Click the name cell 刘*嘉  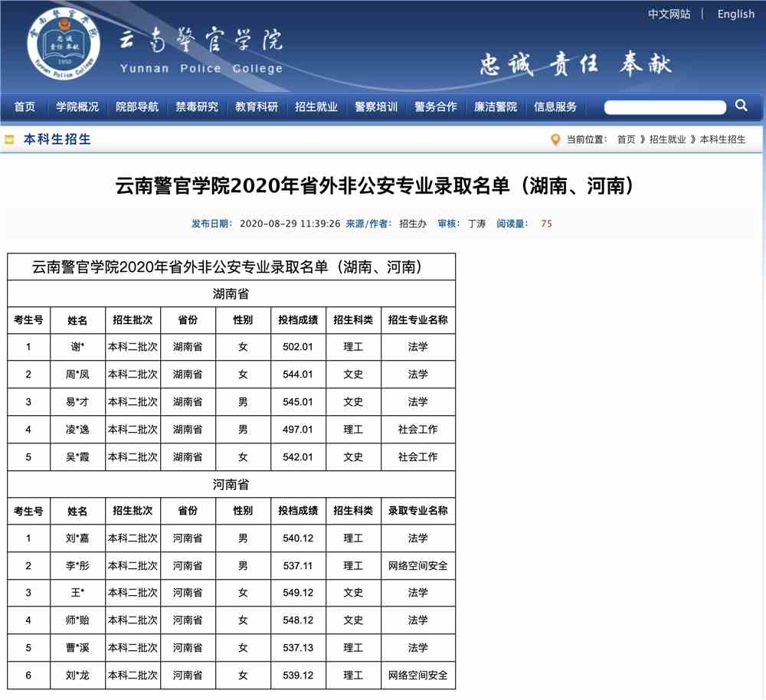77,538
